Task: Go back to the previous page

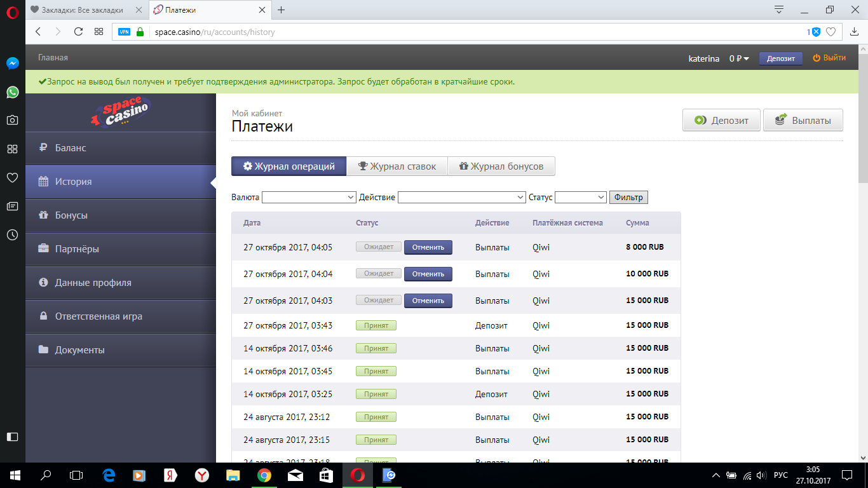Action: tap(38, 32)
